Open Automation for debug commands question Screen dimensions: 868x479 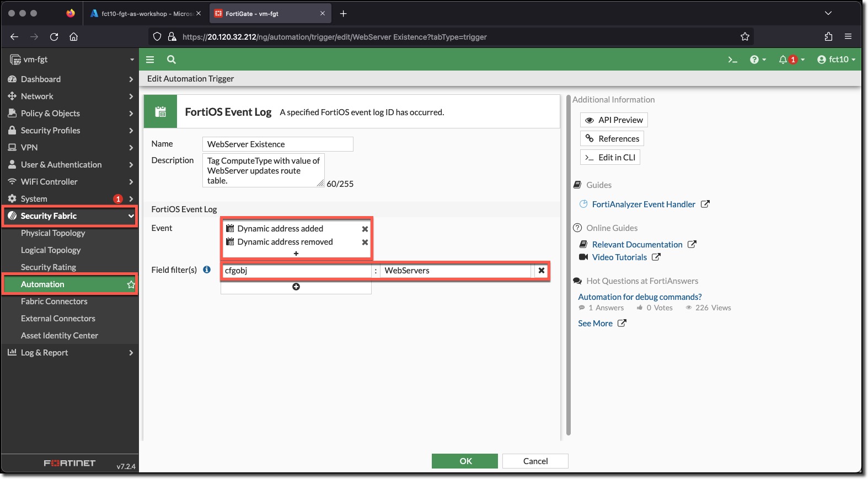point(640,297)
